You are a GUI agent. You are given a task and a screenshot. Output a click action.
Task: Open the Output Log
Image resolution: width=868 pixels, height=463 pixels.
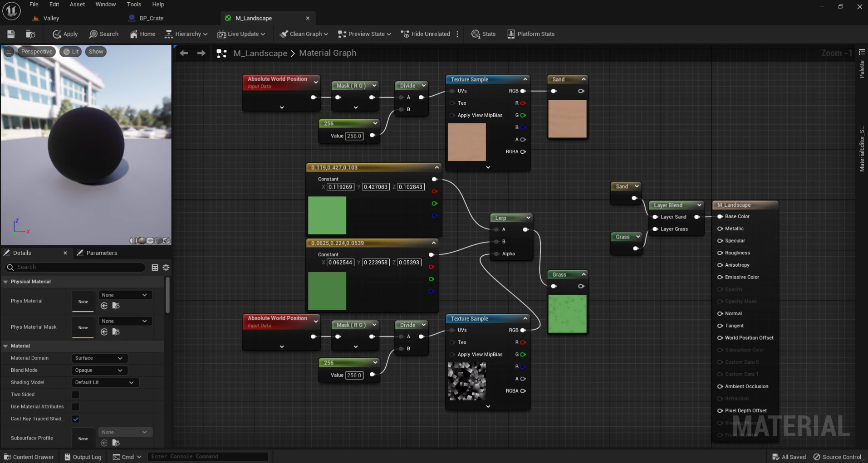click(83, 457)
